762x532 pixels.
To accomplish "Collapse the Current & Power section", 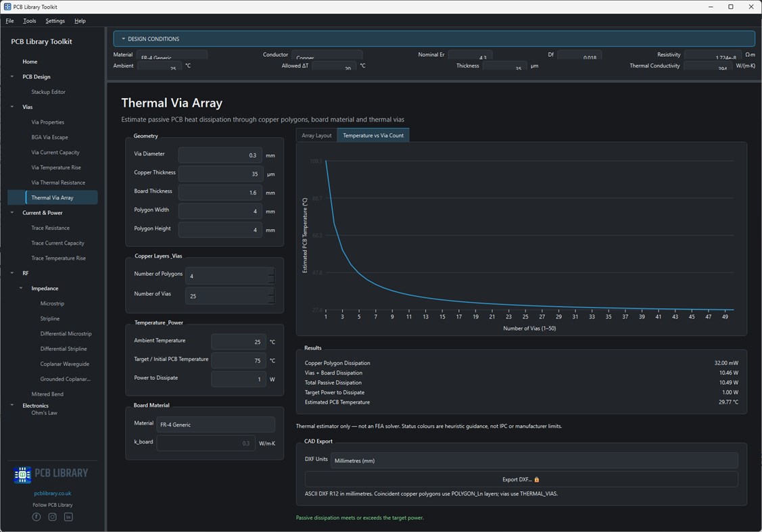I will point(12,212).
